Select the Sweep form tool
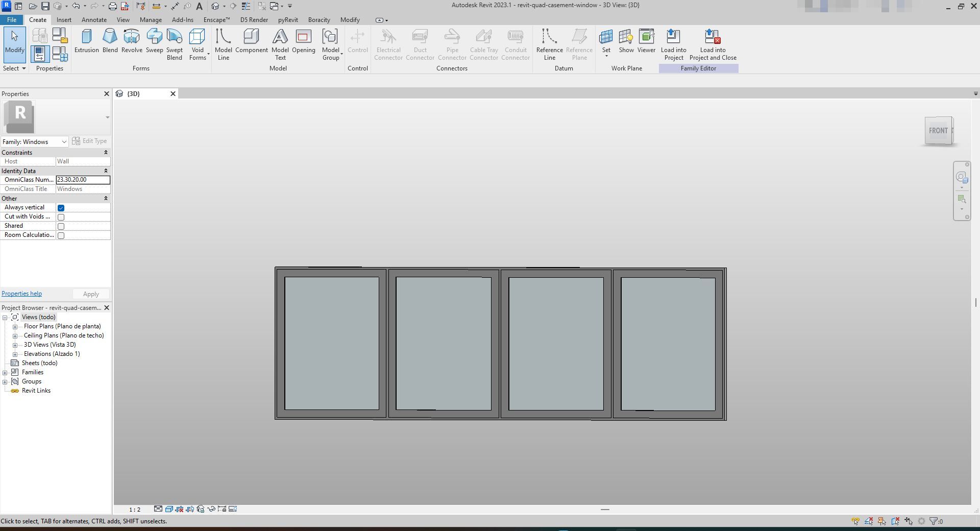This screenshot has width=980, height=531. click(154, 41)
